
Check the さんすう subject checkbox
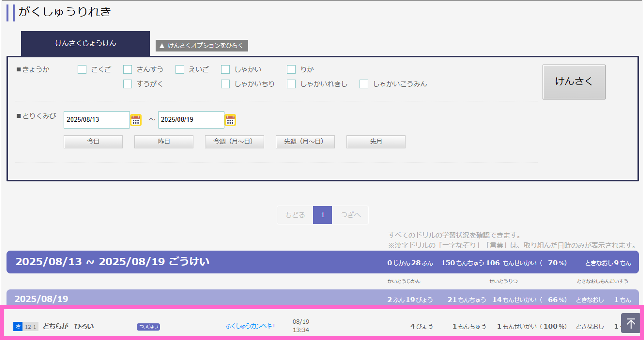click(x=128, y=69)
